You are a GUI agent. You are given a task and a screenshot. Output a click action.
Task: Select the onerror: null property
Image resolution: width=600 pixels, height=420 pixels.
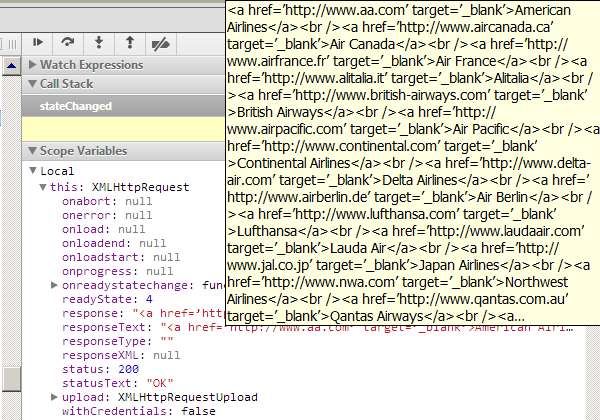coord(107,215)
